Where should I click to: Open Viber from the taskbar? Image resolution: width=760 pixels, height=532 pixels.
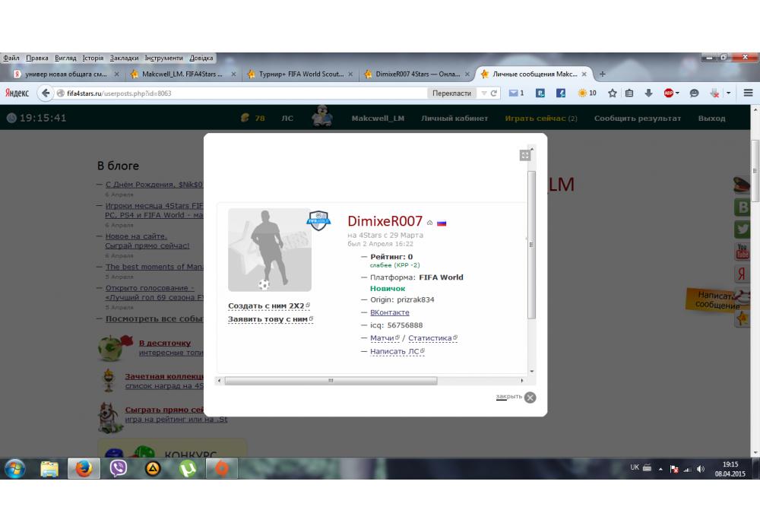click(118, 468)
